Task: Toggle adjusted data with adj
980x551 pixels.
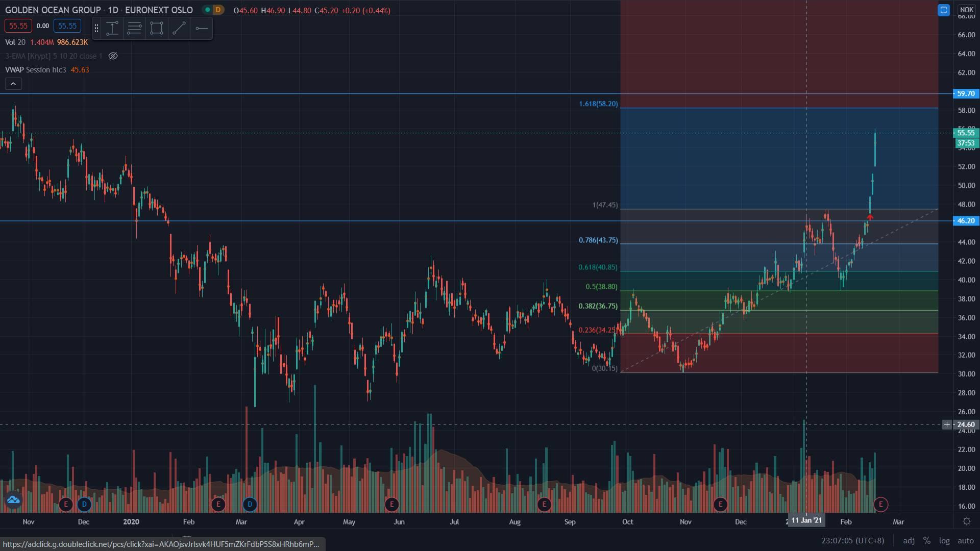Action: coord(909,541)
